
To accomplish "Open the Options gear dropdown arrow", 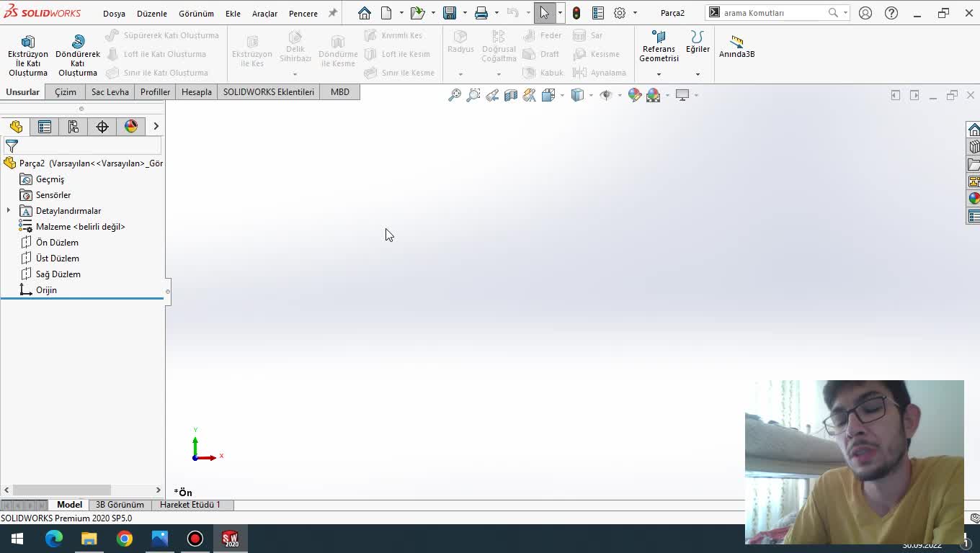I will pyautogui.click(x=635, y=13).
